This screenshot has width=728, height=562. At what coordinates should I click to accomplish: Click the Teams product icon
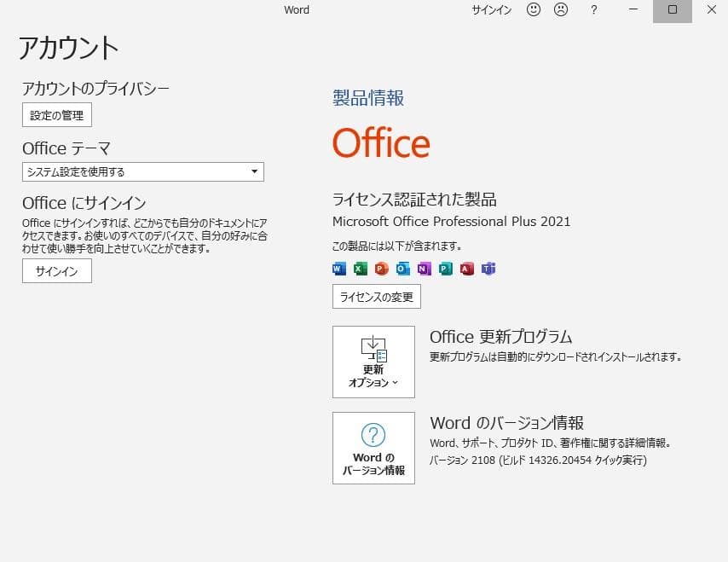point(488,269)
